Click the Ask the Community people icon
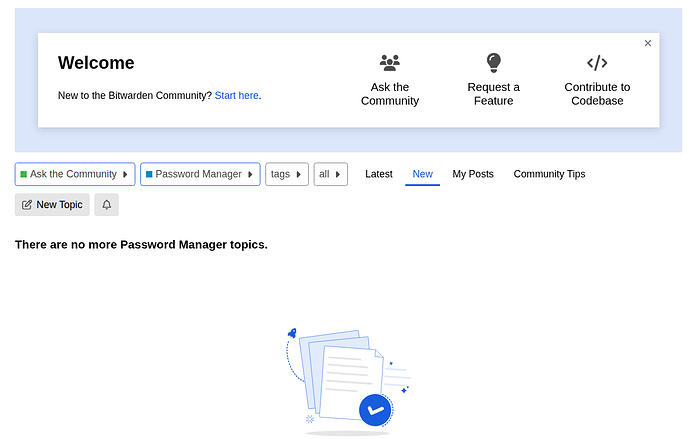The height and width of the screenshot is (439, 689). 390,63
